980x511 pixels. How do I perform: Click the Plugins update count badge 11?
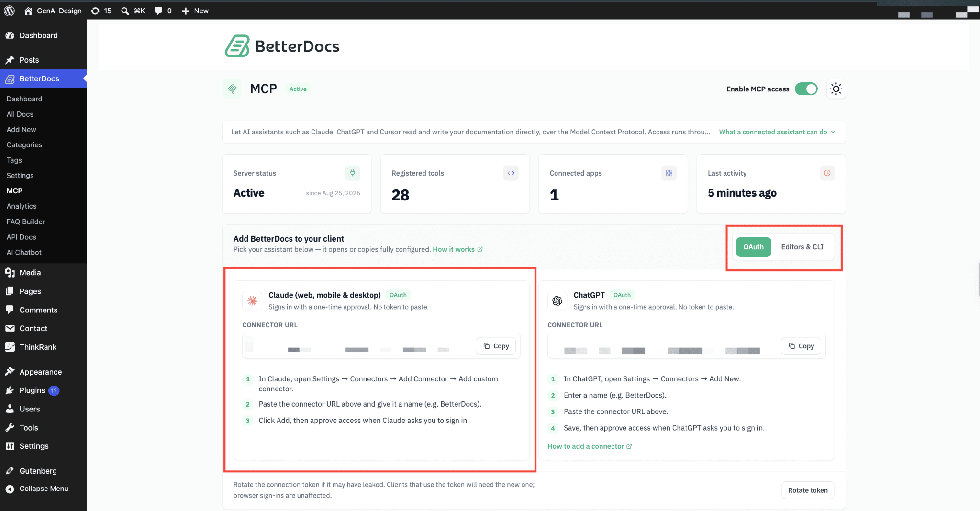click(x=54, y=390)
